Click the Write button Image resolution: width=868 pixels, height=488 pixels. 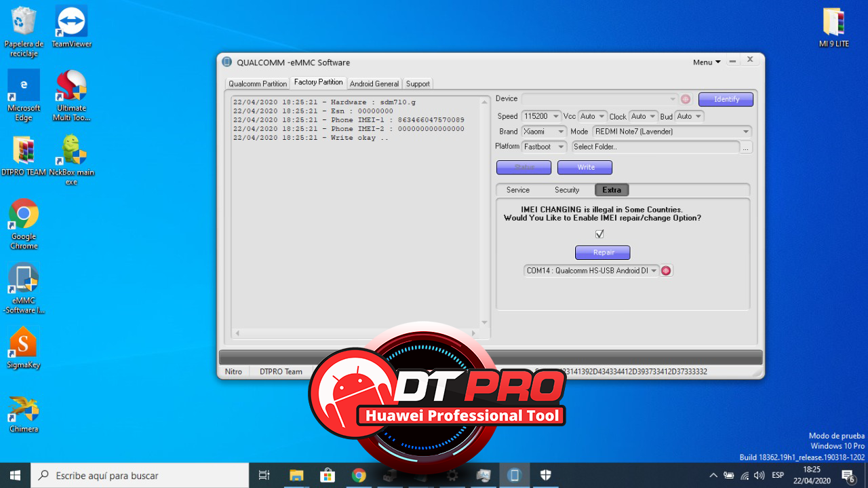coord(585,167)
